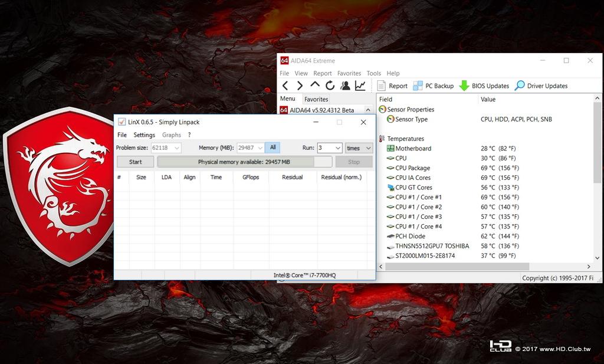
Task: Click the Temperatures thermometer icon
Action: point(382,139)
